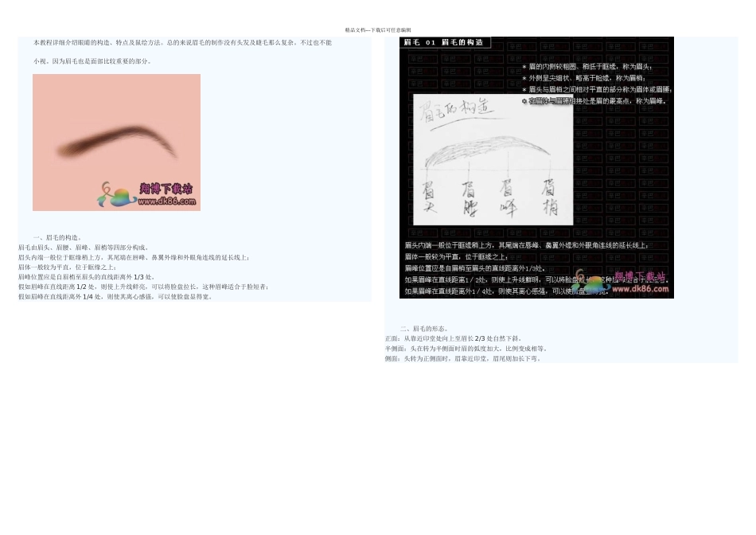Click the white caption "眉体一般较为平直，位于眶缘之上" in the black image
Screen dimensions: 756x535
457,257
